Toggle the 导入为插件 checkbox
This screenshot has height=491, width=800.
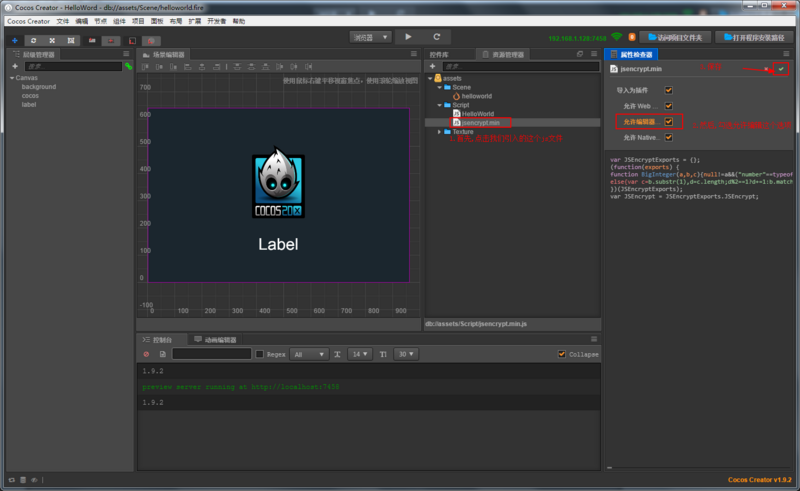(x=668, y=90)
